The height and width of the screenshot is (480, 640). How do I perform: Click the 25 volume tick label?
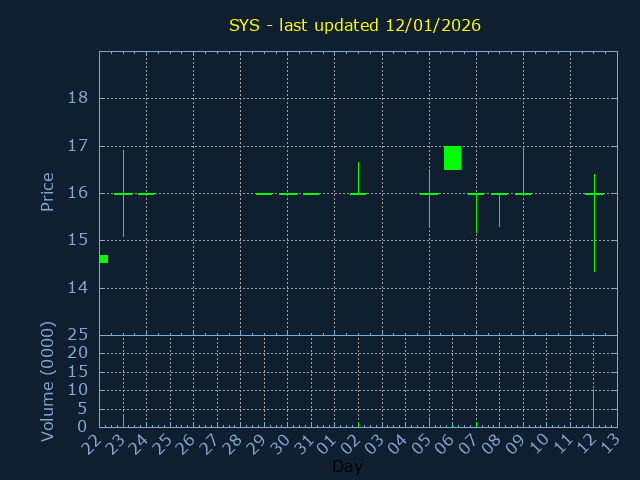(77, 335)
